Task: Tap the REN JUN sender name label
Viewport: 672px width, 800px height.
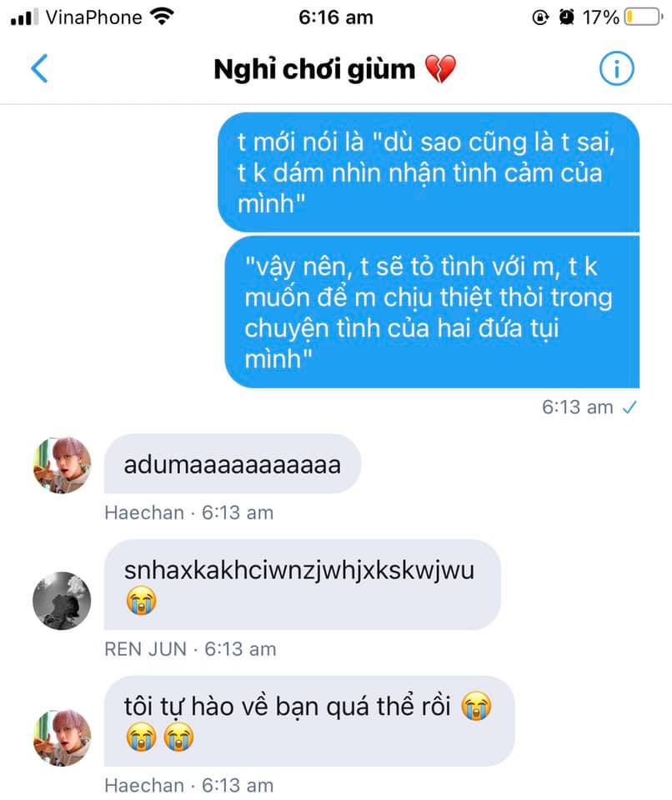Action: point(146,649)
